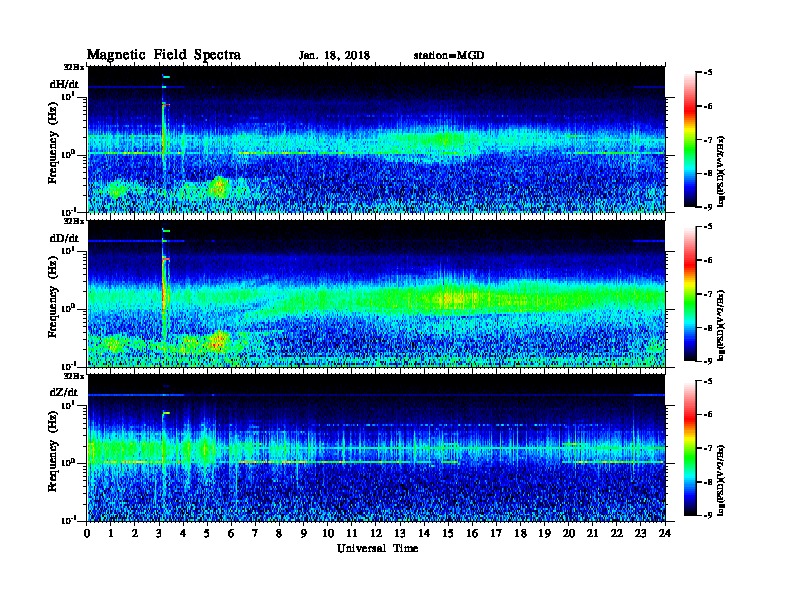
Task: Click the -9 value on dZ/dt color scale
Action: [x=708, y=515]
